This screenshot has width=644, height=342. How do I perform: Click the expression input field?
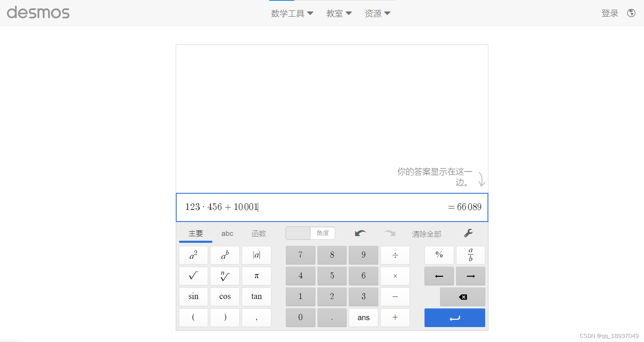(332, 207)
